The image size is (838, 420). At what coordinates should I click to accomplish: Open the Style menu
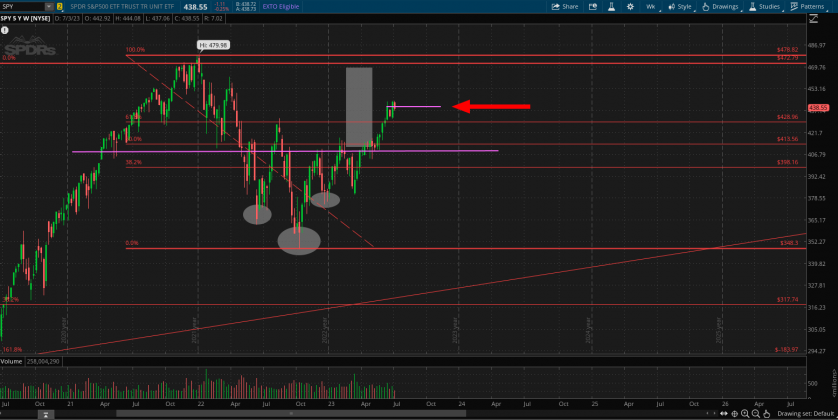(x=680, y=6)
